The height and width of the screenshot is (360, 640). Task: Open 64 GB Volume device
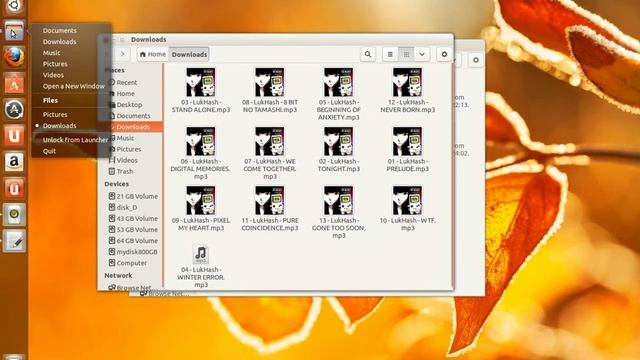(133, 240)
